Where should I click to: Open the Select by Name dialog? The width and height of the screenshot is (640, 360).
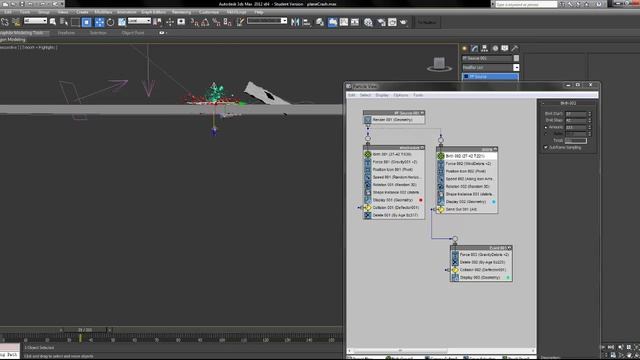click(x=64, y=22)
